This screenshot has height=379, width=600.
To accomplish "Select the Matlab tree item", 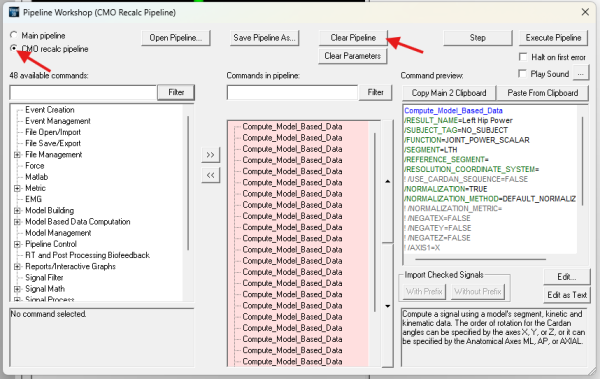I will 36,177.
